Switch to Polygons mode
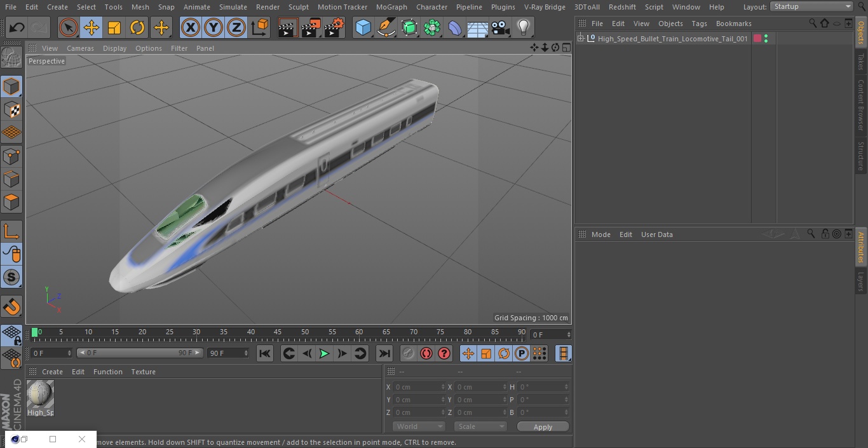The height and width of the screenshot is (448, 868). click(11, 202)
